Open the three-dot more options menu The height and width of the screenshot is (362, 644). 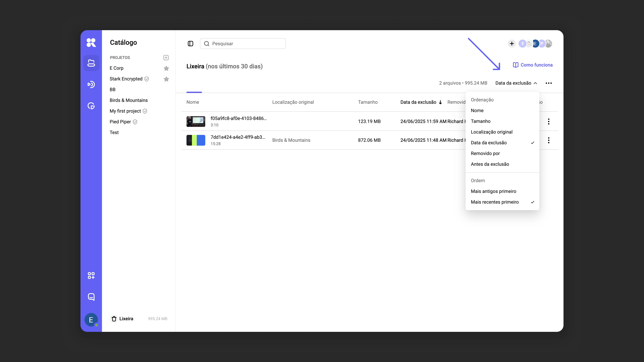549,83
